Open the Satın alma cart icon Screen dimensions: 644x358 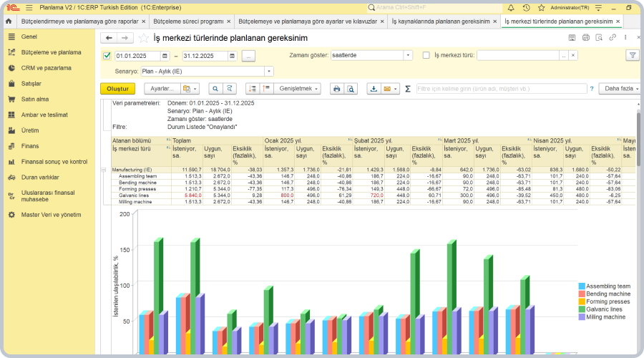click(11, 99)
